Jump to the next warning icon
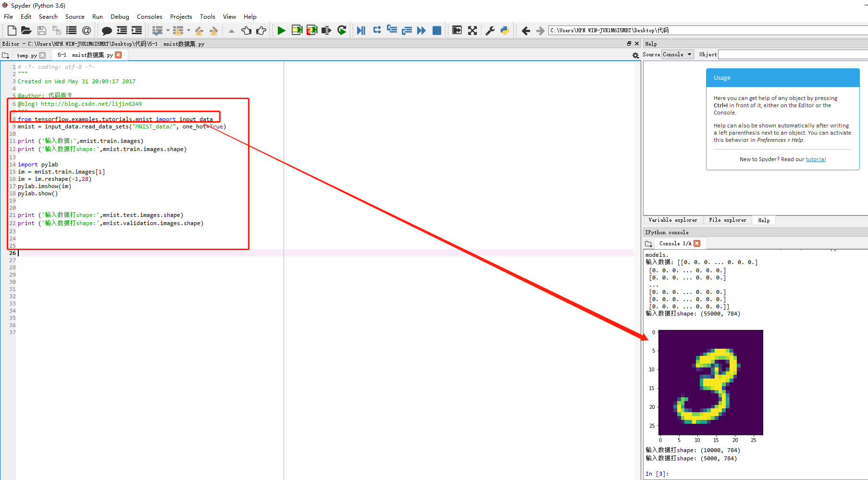Screen dimensions: 868x480 (x=214, y=30)
